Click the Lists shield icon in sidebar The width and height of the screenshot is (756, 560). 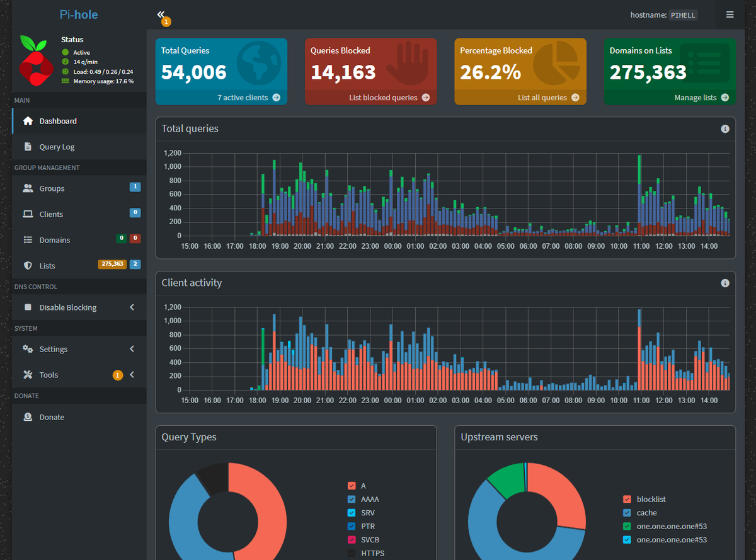28,266
